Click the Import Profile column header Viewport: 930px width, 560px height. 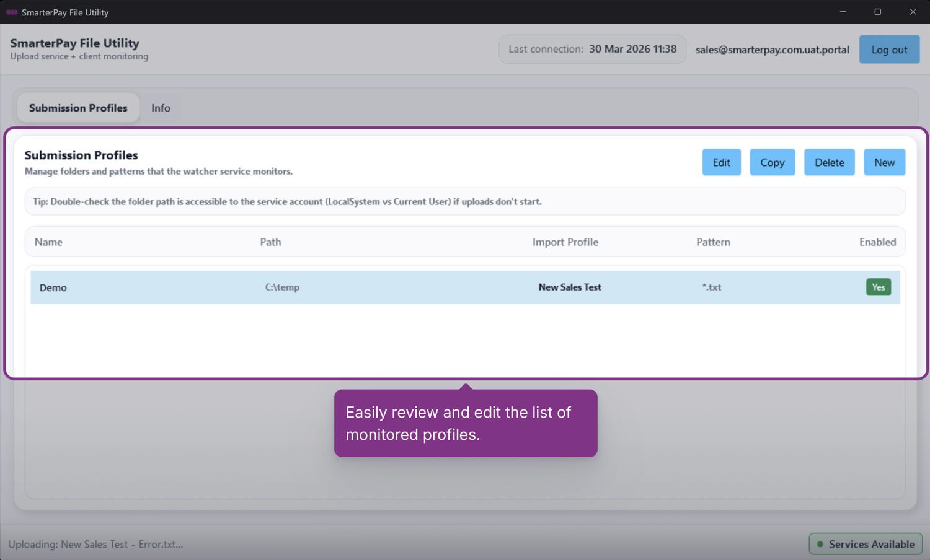565,242
